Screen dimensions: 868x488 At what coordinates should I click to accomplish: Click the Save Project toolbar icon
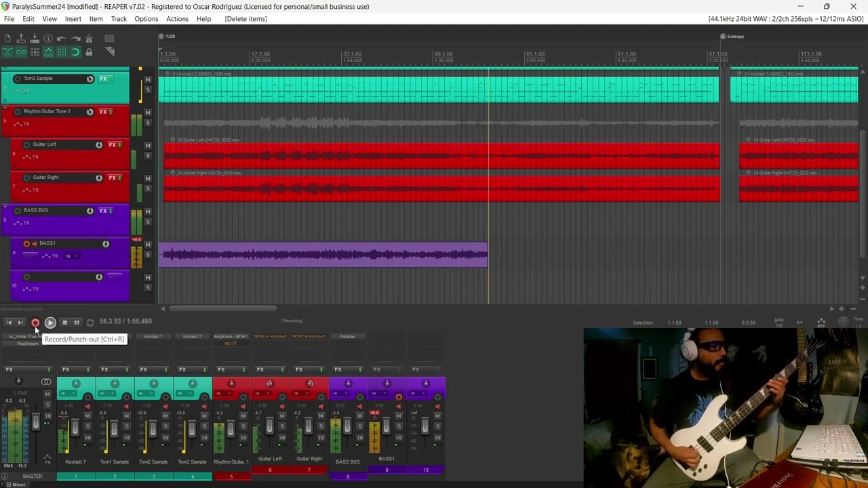35,39
